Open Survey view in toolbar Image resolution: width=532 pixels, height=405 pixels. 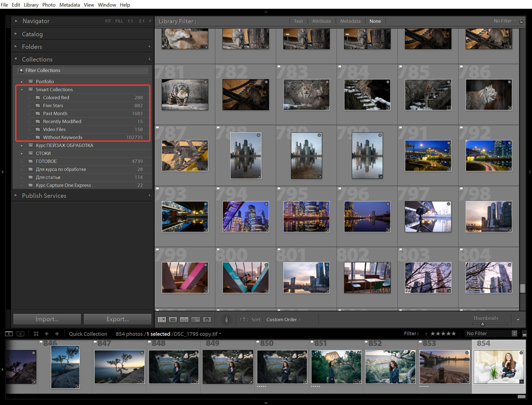(x=195, y=320)
